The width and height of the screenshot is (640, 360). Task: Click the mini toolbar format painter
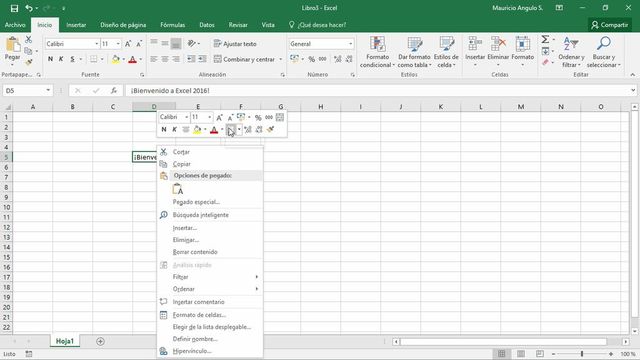click(x=270, y=130)
